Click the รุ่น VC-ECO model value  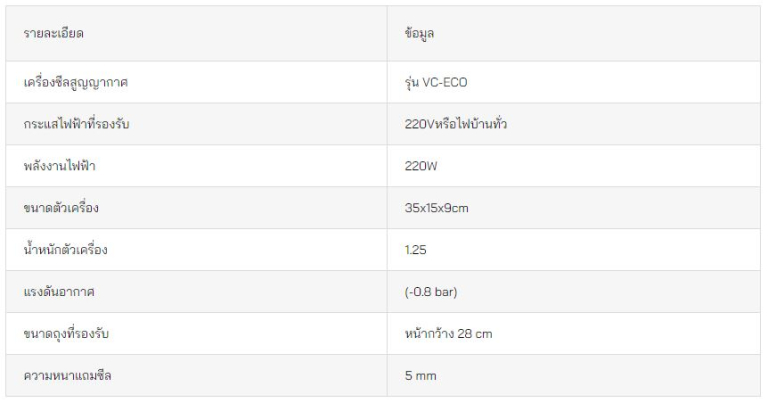[x=436, y=82]
